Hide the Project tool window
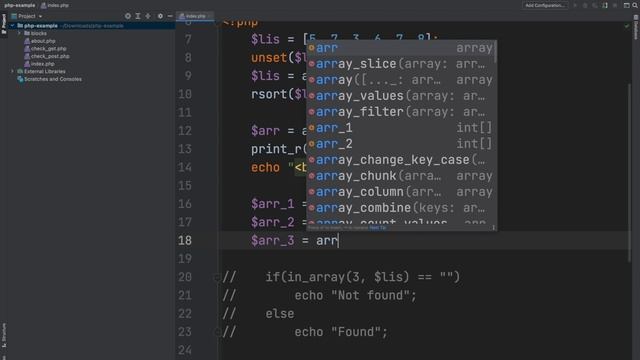 click(x=170, y=16)
